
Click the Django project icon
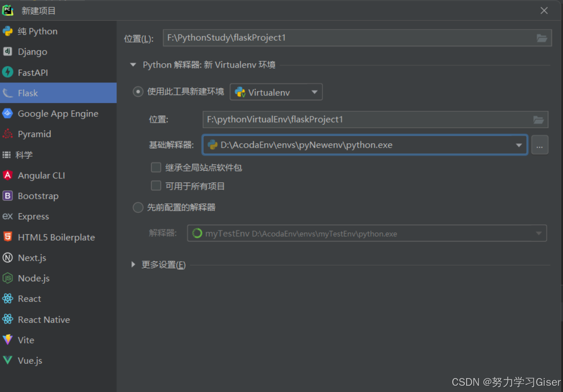pyautogui.click(x=8, y=52)
